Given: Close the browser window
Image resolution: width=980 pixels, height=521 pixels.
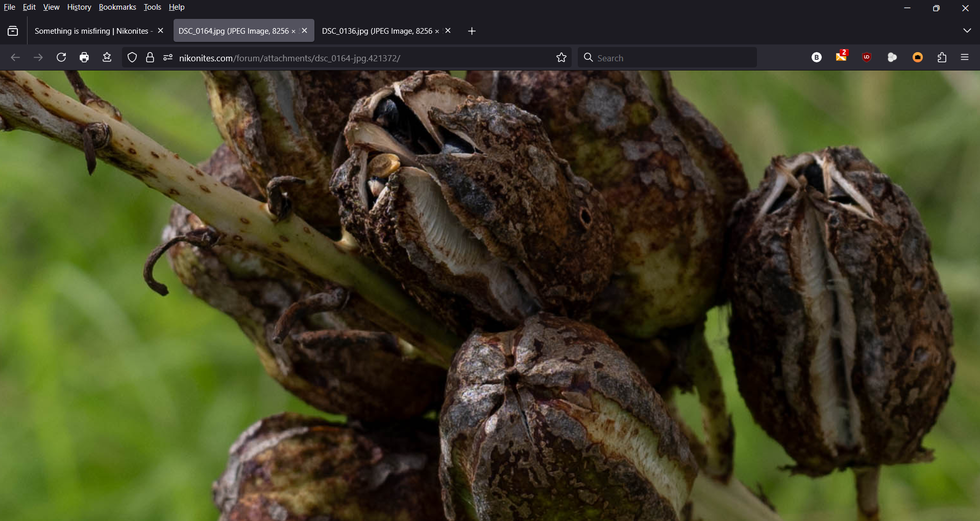Looking at the screenshot, I should coord(965,8).
